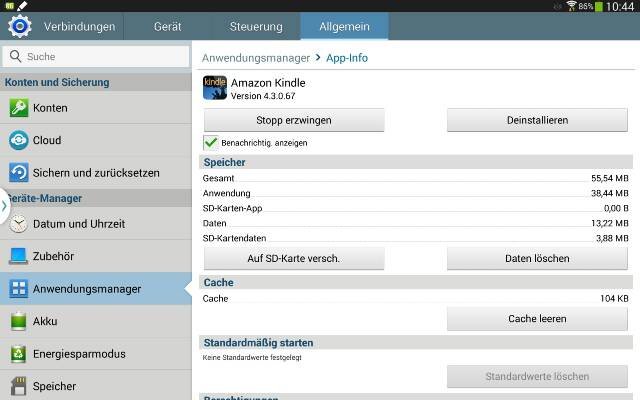Tap the Standardmäßig starten section header
This screenshot has height=400, width=640.
[x=416, y=343]
